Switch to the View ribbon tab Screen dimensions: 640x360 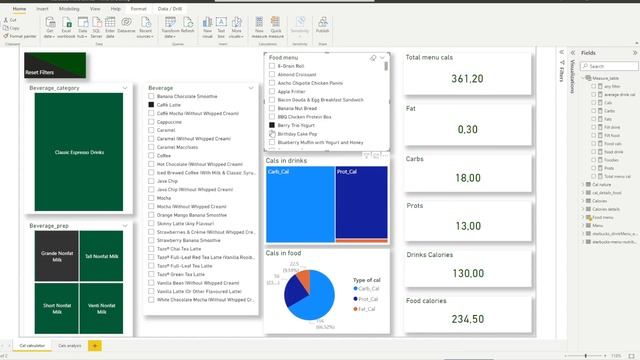pos(95,9)
